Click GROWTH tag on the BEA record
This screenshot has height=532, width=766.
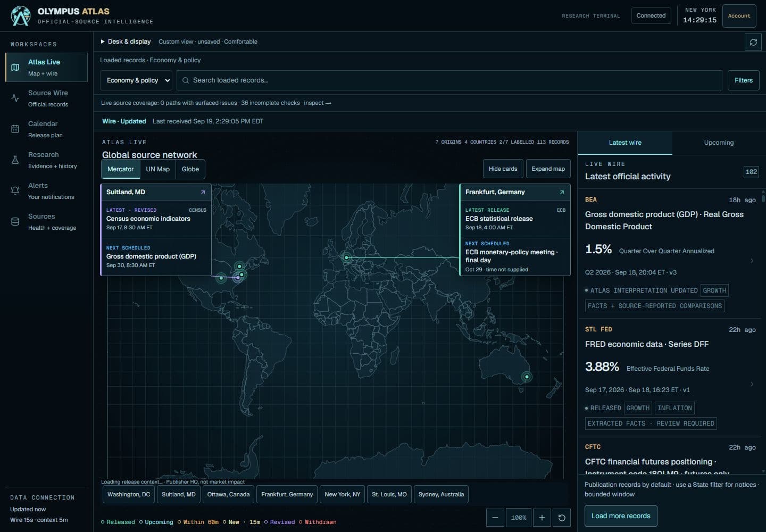point(714,290)
